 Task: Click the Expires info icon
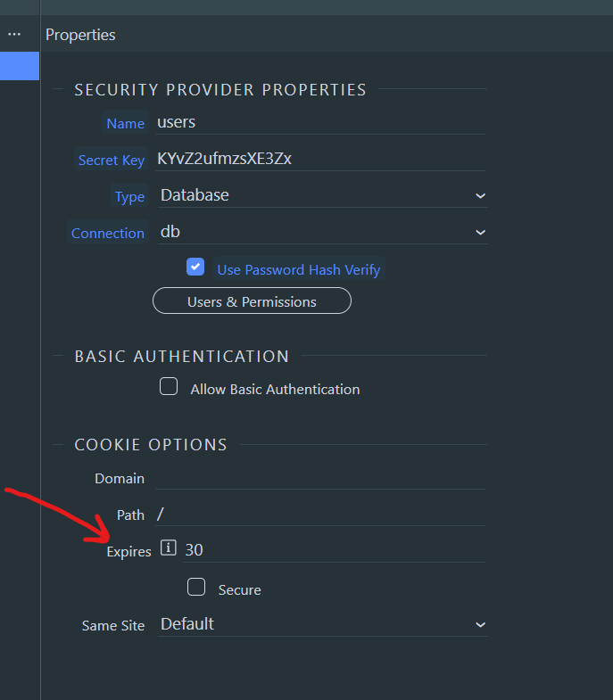coord(169,548)
